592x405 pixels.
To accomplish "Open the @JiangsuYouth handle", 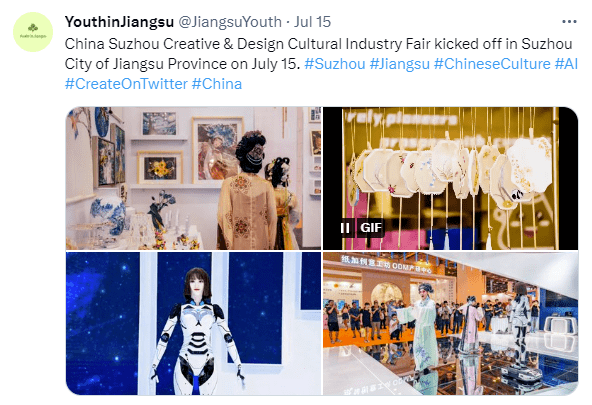I will coord(230,22).
